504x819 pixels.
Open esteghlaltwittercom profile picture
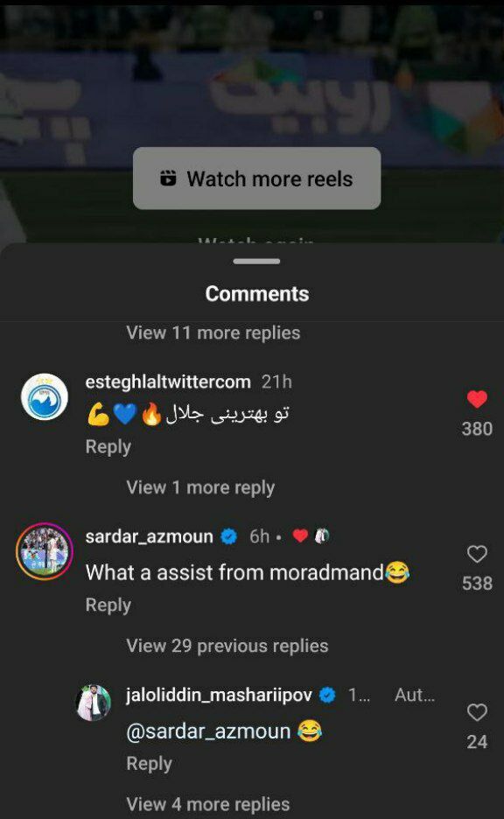tap(45, 397)
